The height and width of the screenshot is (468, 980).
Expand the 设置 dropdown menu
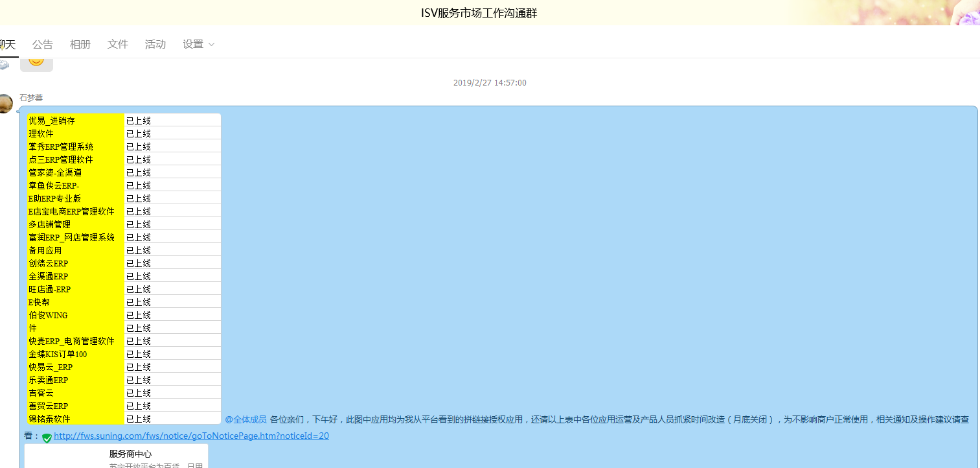[x=198, y=44]
